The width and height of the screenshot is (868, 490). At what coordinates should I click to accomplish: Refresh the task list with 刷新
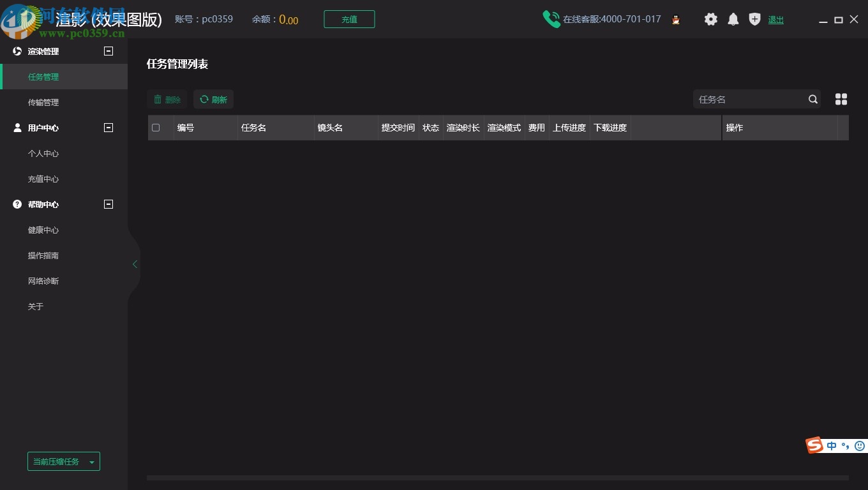point(213,99)
